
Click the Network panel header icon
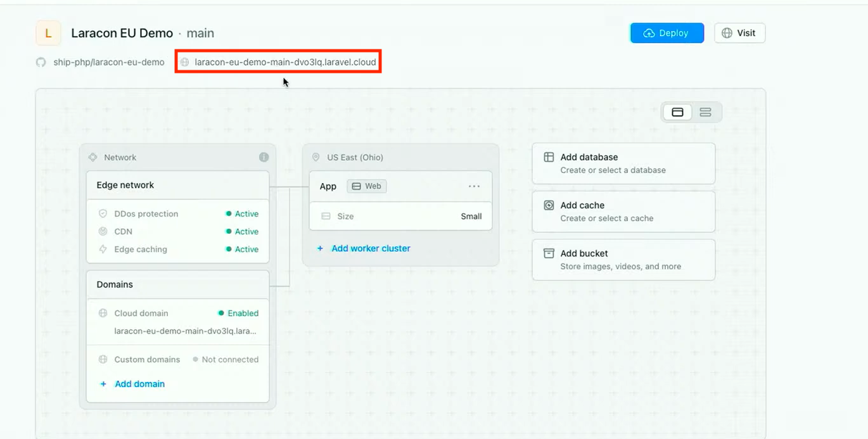93,157
